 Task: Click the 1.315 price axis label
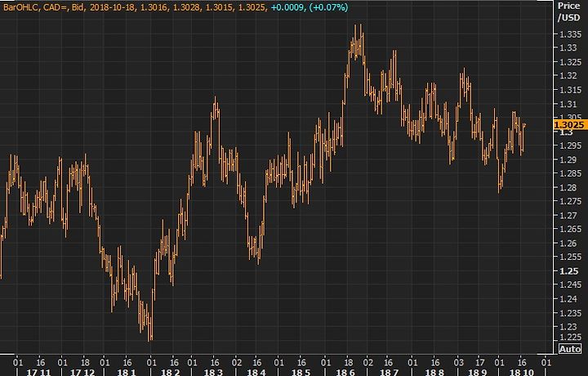click(569, 90)
